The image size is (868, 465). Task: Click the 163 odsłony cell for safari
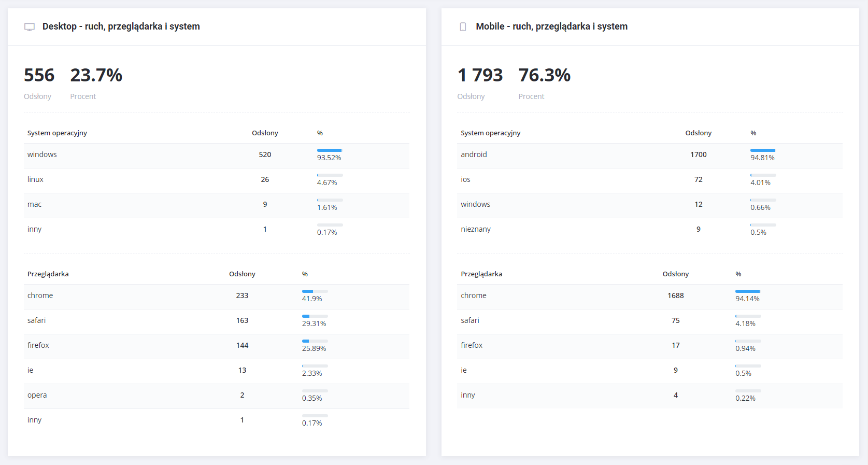[242, 320]
